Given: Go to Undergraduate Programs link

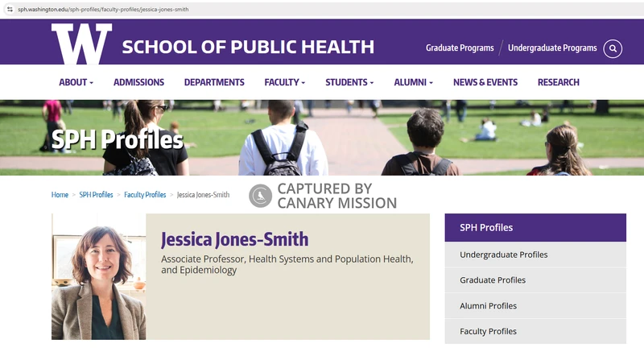Looking at the screenshot, I should tap(552, 48).
